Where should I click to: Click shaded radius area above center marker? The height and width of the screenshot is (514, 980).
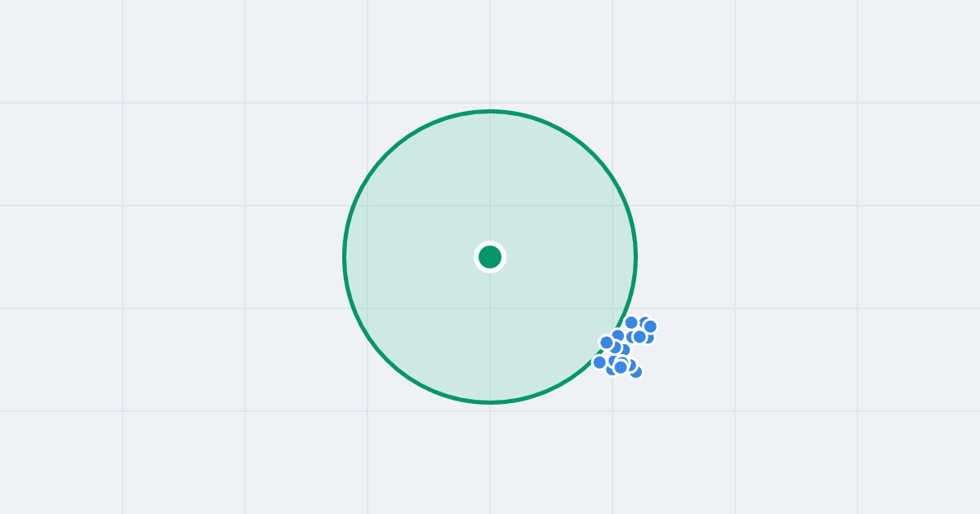click(x=490, y=179)
